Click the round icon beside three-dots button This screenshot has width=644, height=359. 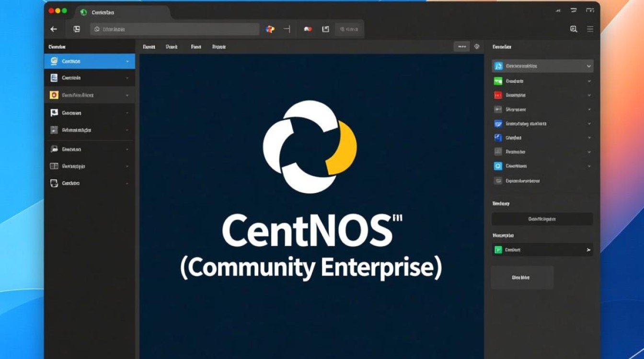[x=477, y=47]
